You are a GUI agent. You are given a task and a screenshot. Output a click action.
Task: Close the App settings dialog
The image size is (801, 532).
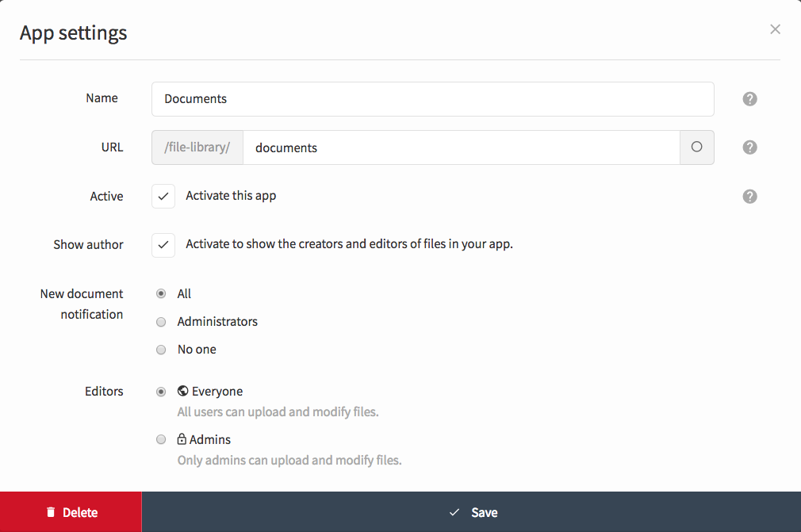click(x=775, y=29)
